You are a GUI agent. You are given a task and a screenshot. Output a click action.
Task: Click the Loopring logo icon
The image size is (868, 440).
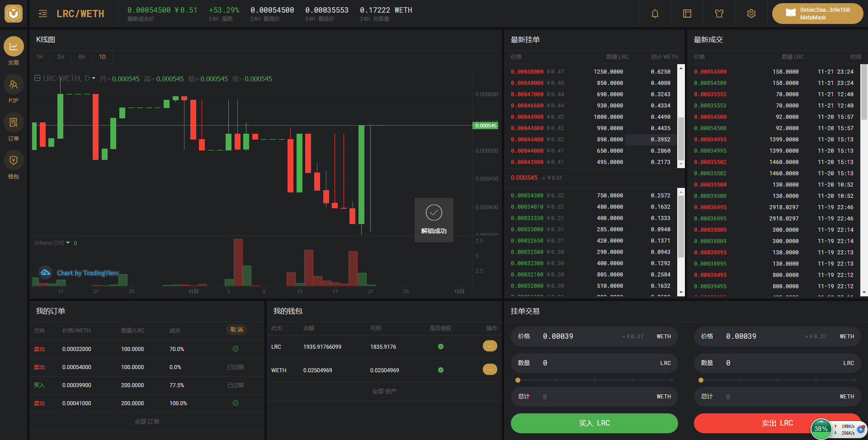[x=14, y=14]
